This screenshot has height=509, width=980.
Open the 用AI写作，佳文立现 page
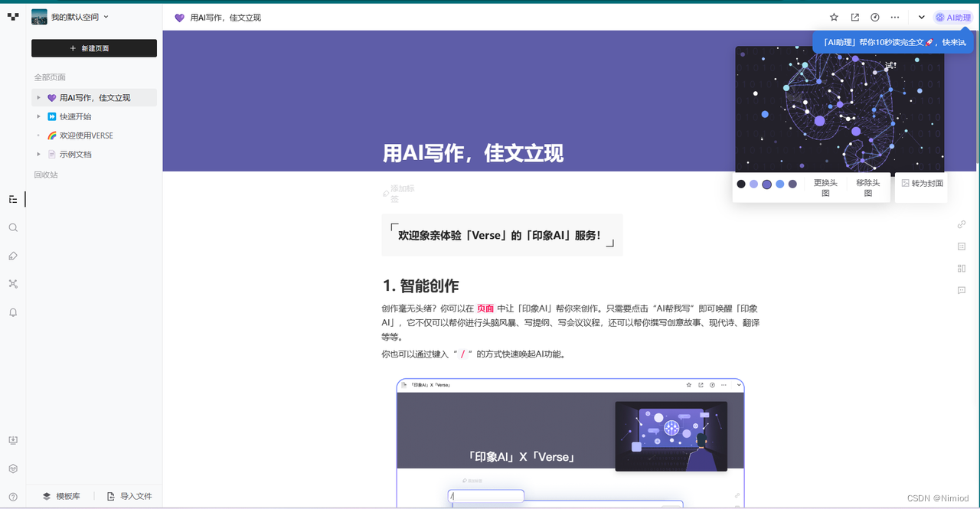click(x=94, y=98)
